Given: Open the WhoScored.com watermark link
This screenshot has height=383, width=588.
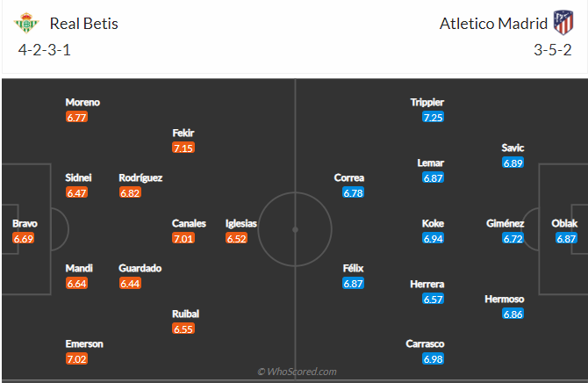Looking at the screenshot, I should point(296,372).
